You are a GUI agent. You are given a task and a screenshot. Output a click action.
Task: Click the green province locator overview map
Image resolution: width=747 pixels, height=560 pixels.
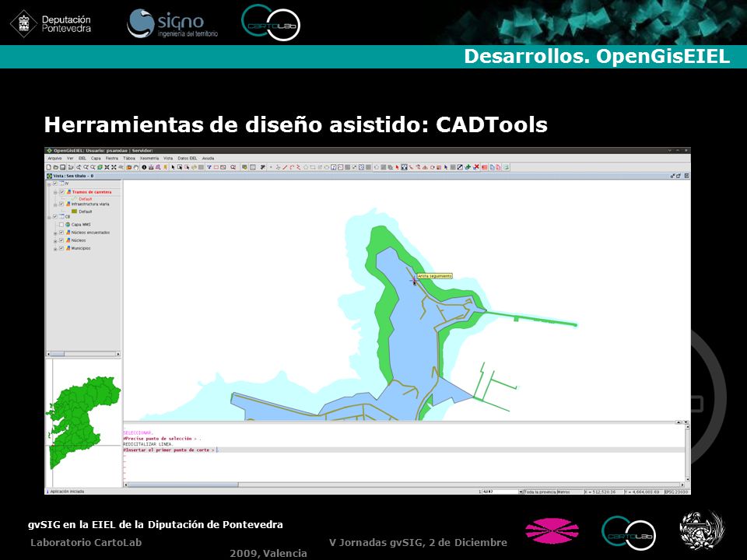84,423
